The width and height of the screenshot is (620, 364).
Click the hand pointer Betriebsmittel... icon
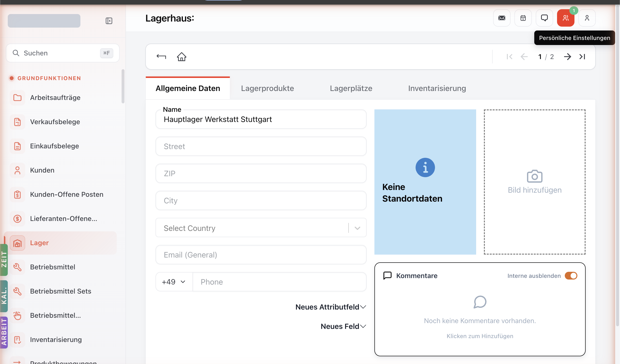(x=17, y=316)
